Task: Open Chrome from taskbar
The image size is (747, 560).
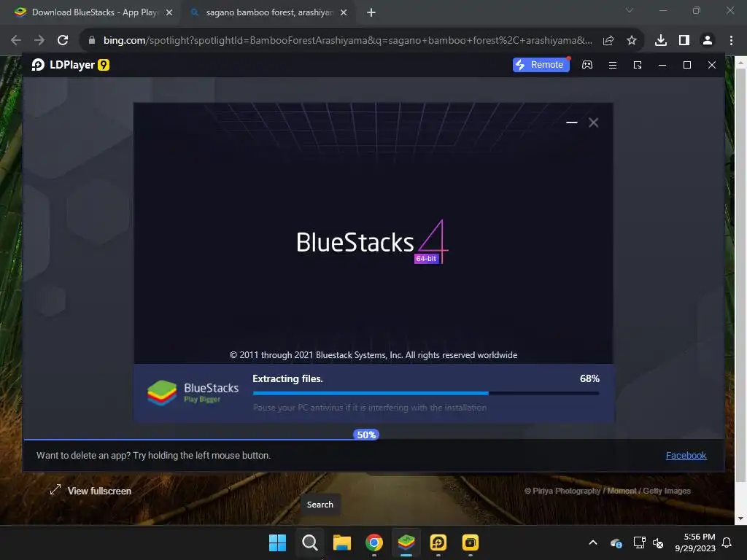Action: [374, 542]
